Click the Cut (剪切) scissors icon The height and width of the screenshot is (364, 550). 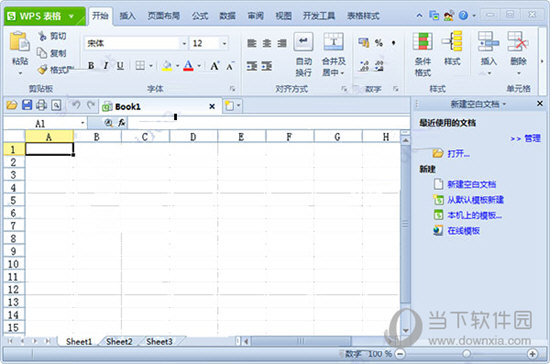point(42,36)
